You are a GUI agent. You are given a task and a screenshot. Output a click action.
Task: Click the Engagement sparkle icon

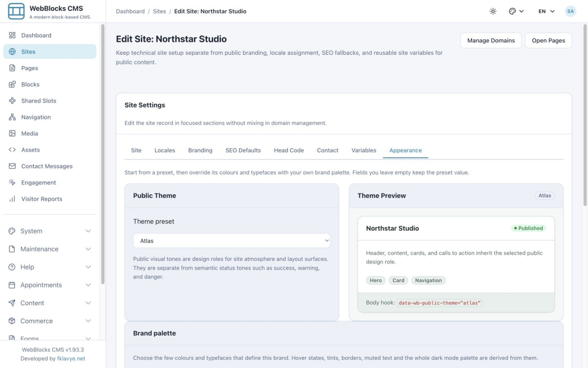pyautogui.click(x=12, y=183)
